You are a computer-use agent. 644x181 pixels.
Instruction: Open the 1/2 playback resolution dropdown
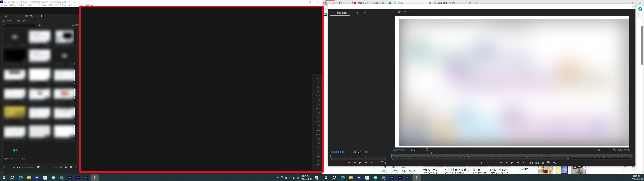click(604, 150)
